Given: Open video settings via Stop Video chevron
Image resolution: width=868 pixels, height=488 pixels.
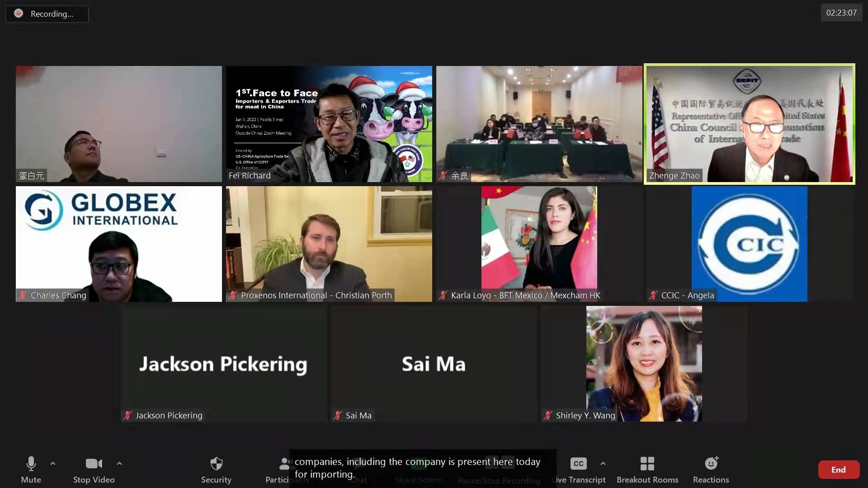Looking at the screenshot, I should [x=119, y=464].
